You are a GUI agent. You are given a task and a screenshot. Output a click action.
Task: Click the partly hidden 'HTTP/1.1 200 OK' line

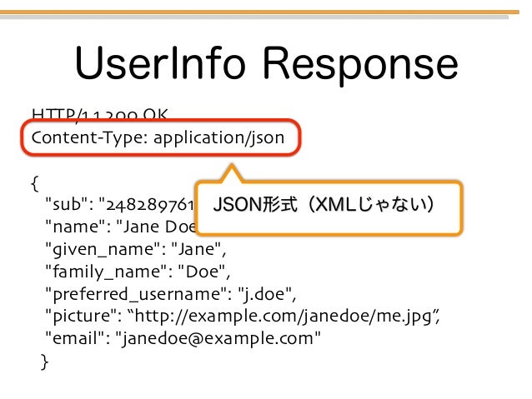coord(100,114)
